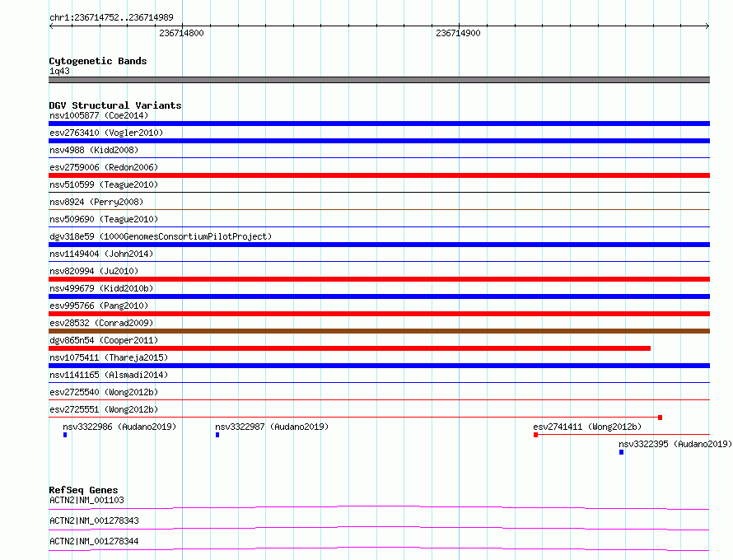Click the nsv509690 (Teague2010) variant label

[104, 219]
